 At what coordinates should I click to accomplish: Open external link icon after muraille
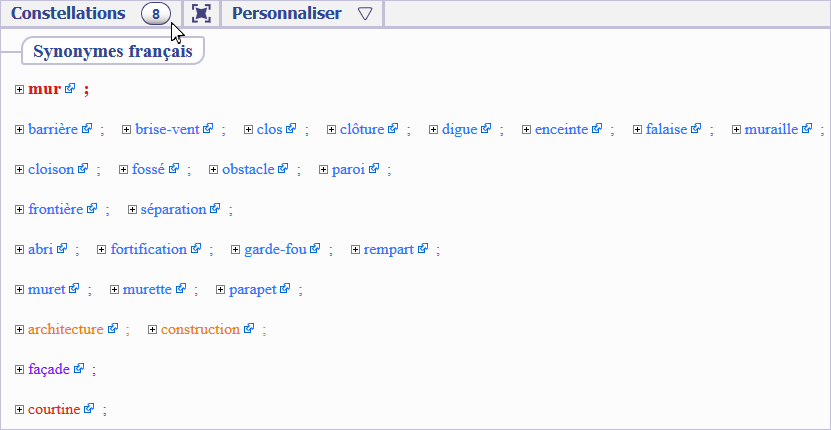[x=807, y=128]
